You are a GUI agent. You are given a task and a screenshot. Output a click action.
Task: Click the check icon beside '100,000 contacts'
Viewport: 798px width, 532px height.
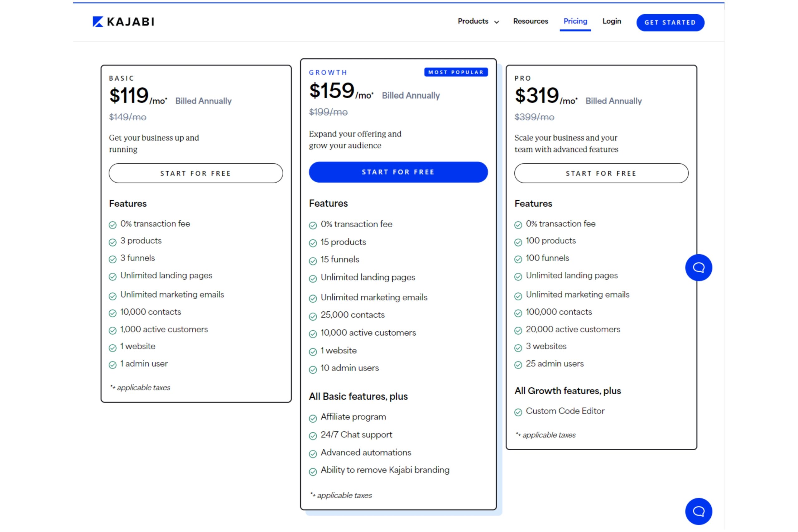pyautogui.click(x=518, y=313)
